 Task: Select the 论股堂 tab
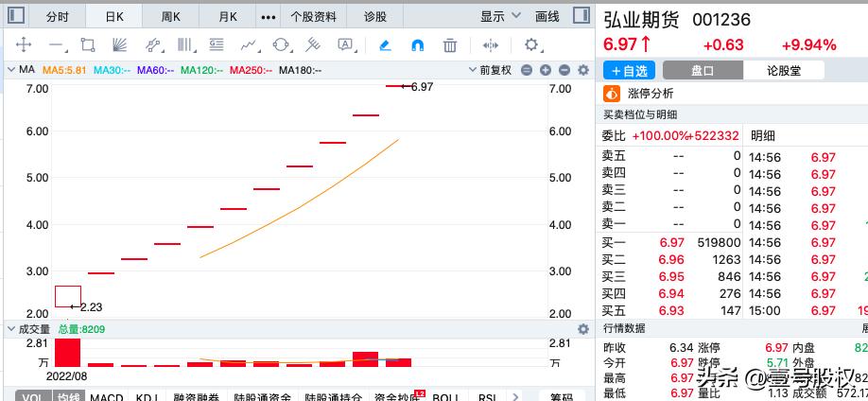(x=783, y=70)
